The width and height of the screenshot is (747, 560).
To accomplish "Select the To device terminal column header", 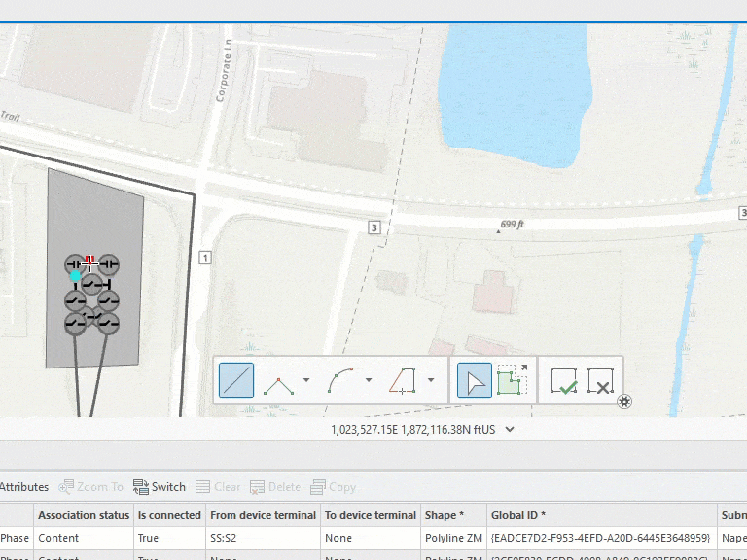I will (371, 515).
